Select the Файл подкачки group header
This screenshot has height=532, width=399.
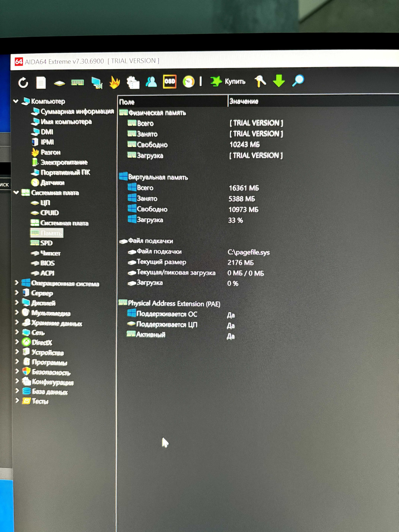[146, 241]
